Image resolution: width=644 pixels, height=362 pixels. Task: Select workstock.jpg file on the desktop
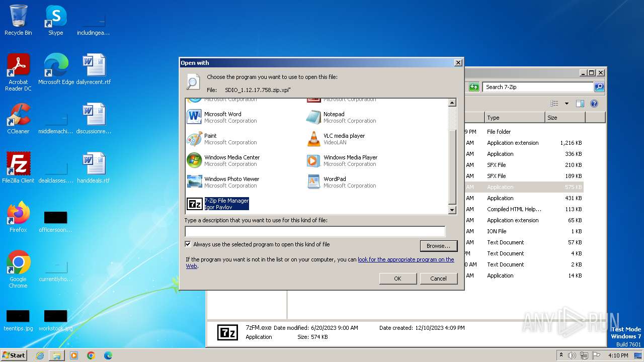55,320
